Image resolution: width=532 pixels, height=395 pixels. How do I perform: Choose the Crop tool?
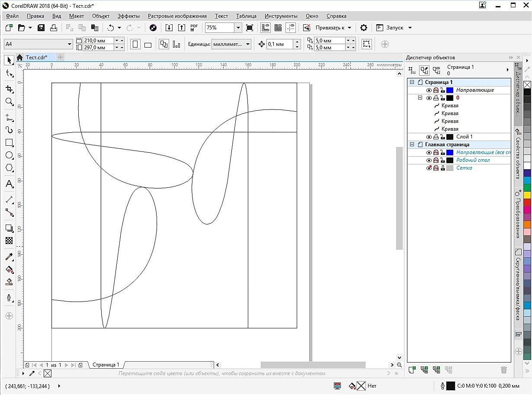coord(9,89)
